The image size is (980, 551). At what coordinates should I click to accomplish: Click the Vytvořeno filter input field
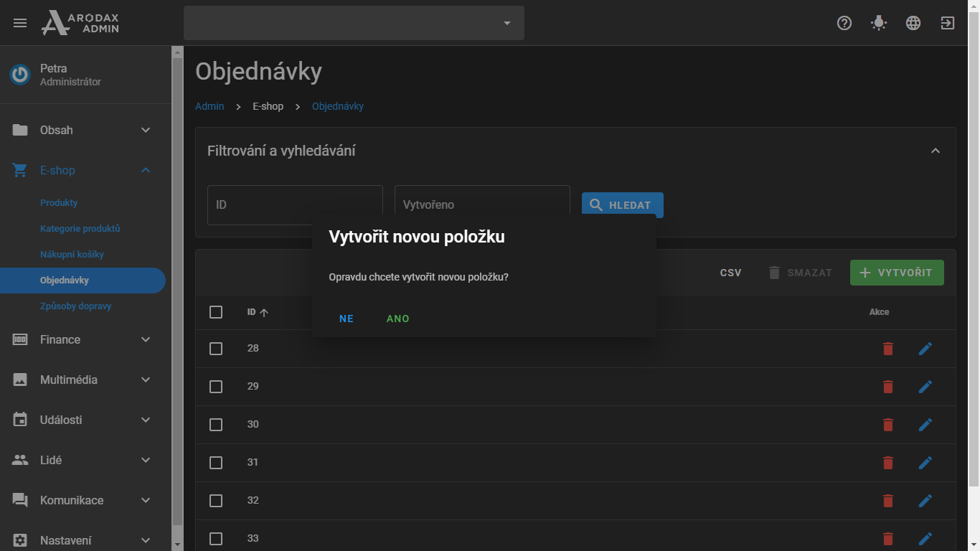pyautogui.click(x=481, y=205)
